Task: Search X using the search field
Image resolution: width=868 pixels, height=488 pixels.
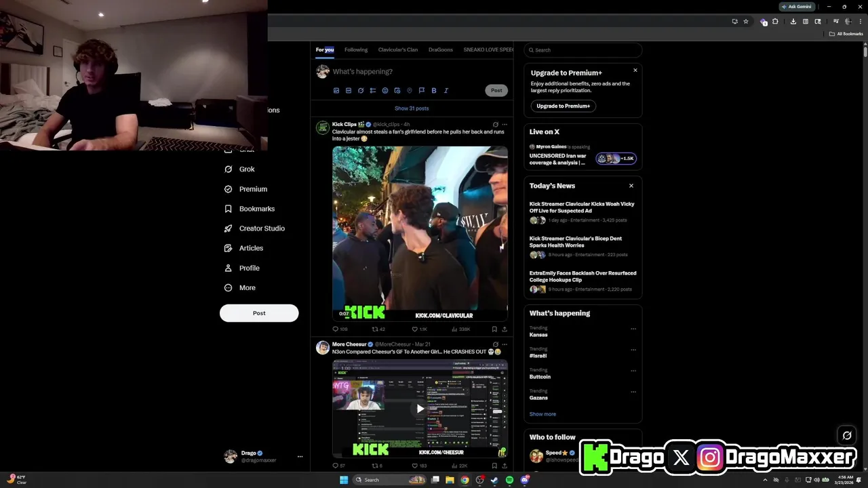Action: (x=583, y=50)
